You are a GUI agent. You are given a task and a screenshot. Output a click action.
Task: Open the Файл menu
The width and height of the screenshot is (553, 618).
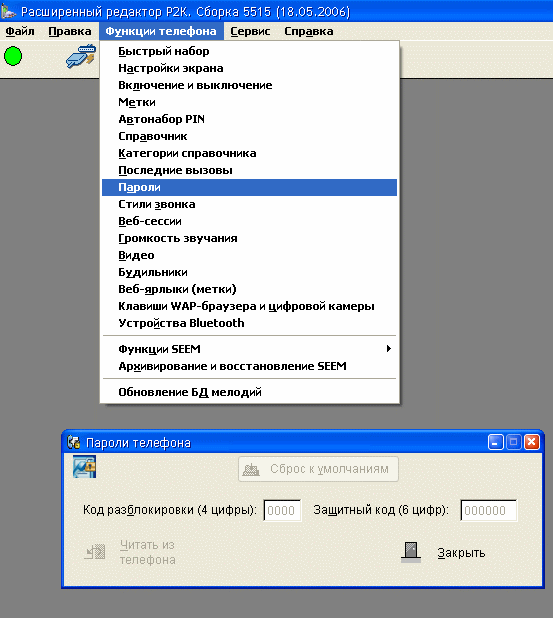click(20, 31)
